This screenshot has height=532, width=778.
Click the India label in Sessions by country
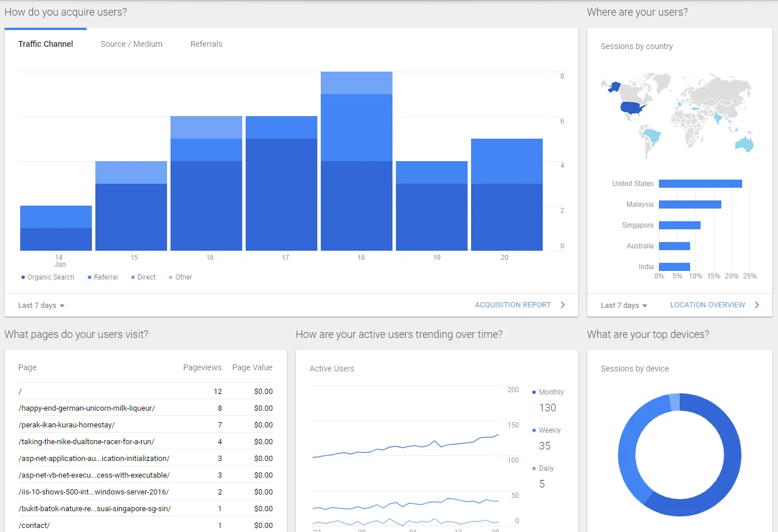[646, 267]
